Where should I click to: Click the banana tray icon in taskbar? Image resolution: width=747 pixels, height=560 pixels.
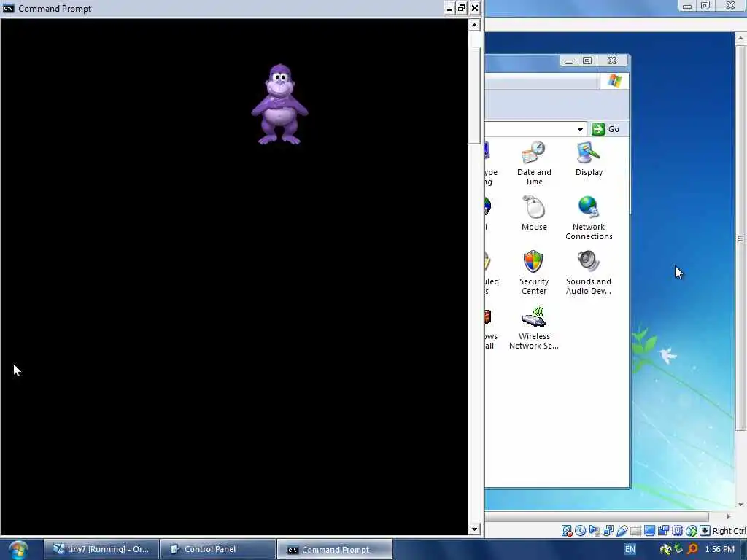tap(665, 550)
